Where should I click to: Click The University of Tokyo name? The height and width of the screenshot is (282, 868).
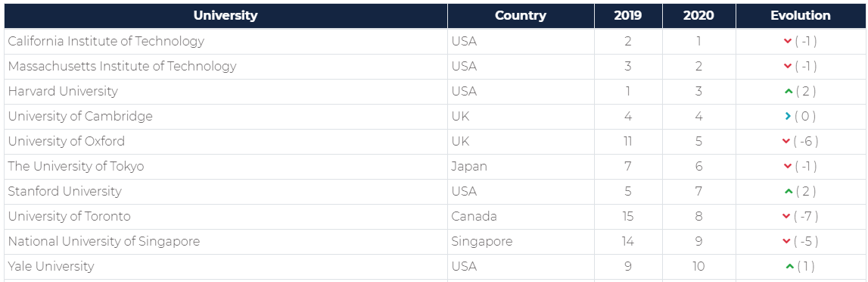[76, 166]
